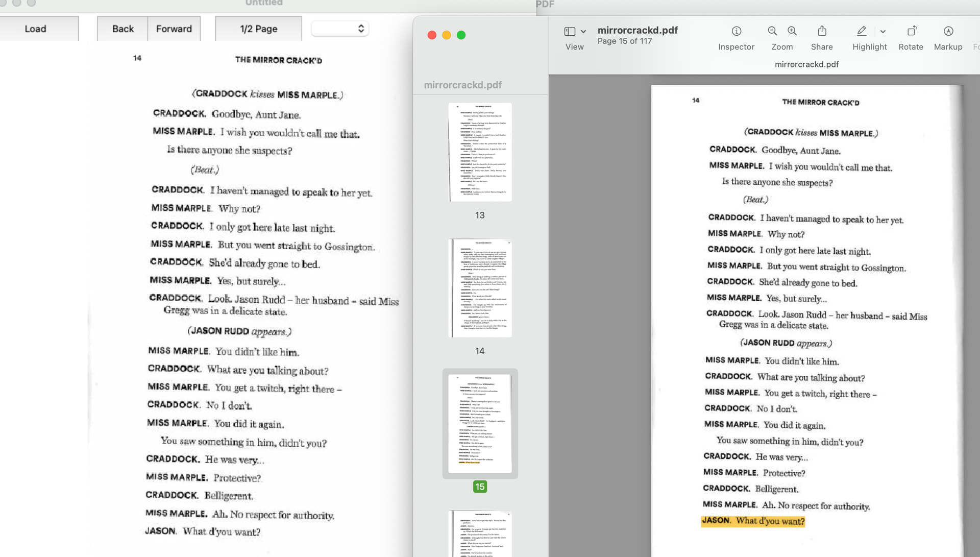Maximize Preview with the green button
Image resolution: width=980 pixels, height=557 pixels.
pos(461,35)
